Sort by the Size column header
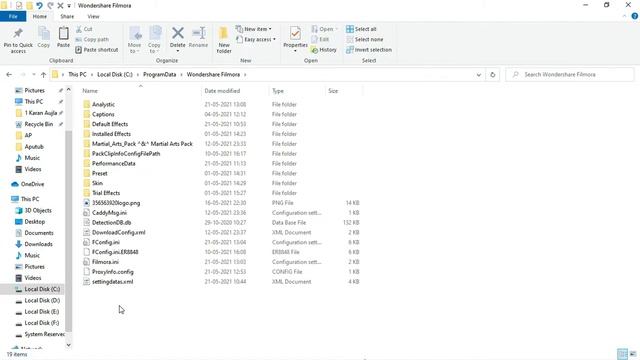 [333, 91]
